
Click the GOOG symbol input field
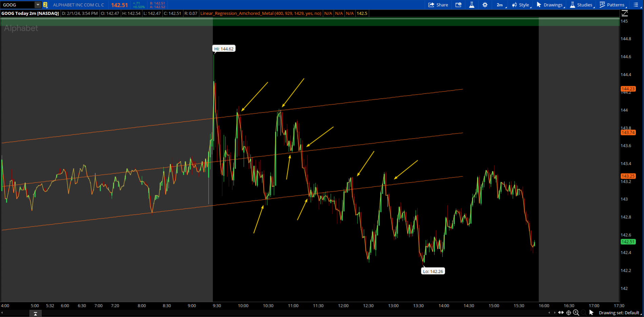pyautogui.click(x=18, y=5)
